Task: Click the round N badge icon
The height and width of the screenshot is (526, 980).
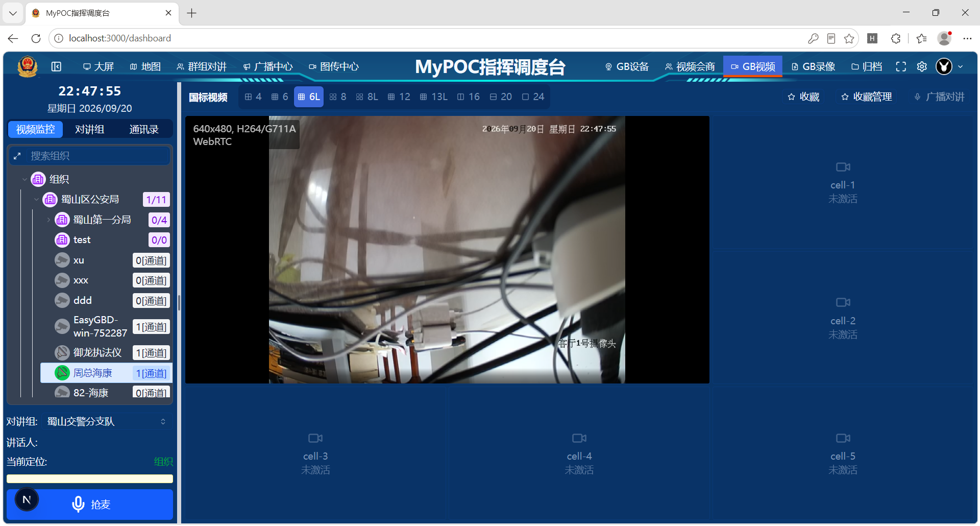Action: 27,499
